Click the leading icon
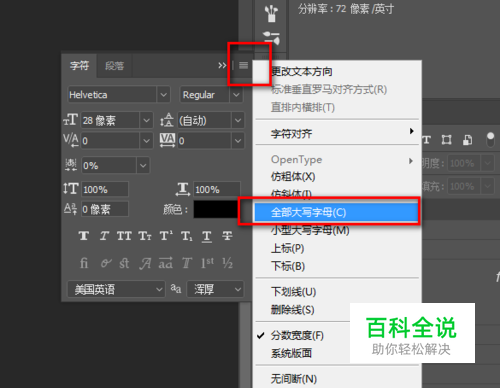The height and width of the screenshot is (388, 500). point(167,120)
